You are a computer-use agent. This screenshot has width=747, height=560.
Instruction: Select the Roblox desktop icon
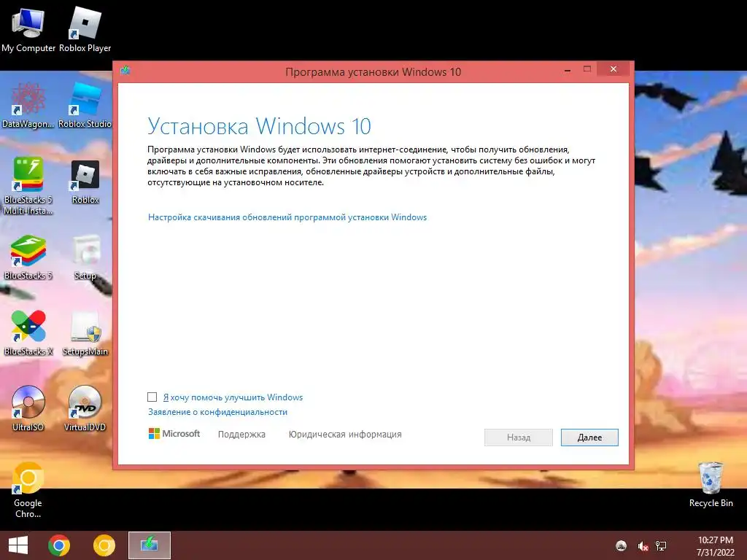85,182
